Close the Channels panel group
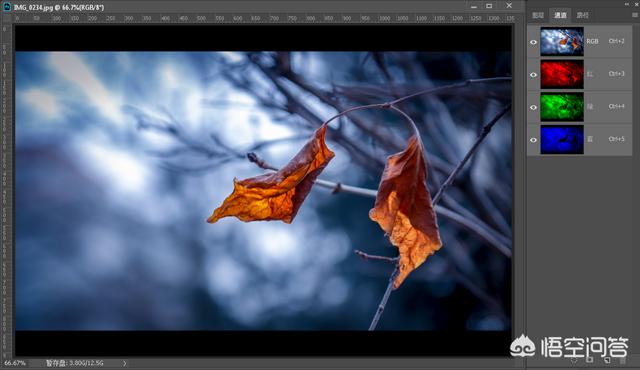The height and width of the screenshot is (370, 640). point(637,4)
